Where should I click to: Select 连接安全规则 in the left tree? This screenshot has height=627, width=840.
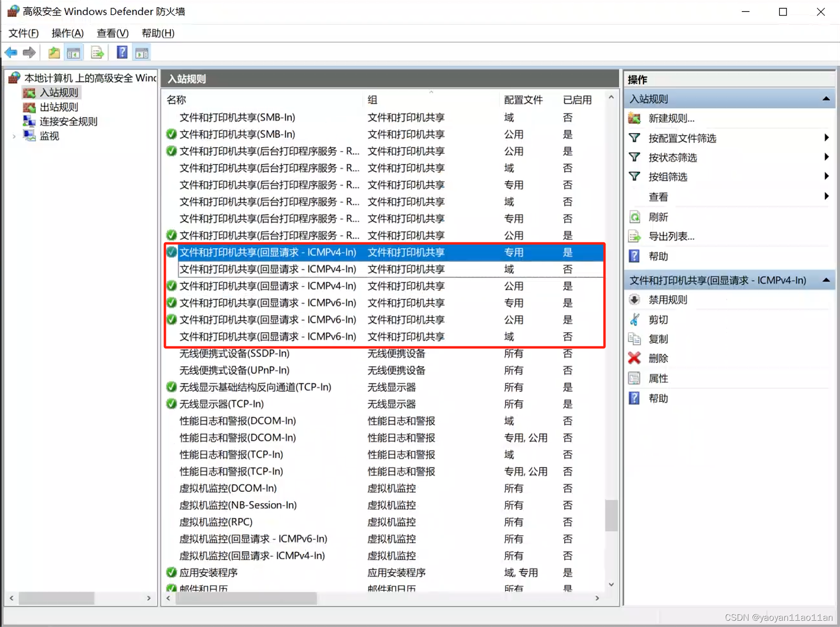pos(69,121)
